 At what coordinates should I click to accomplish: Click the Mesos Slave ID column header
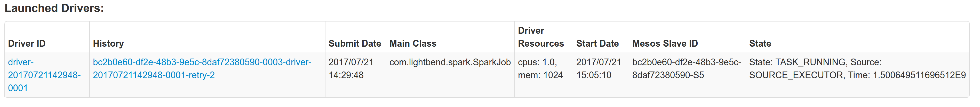tap(665, 44)
